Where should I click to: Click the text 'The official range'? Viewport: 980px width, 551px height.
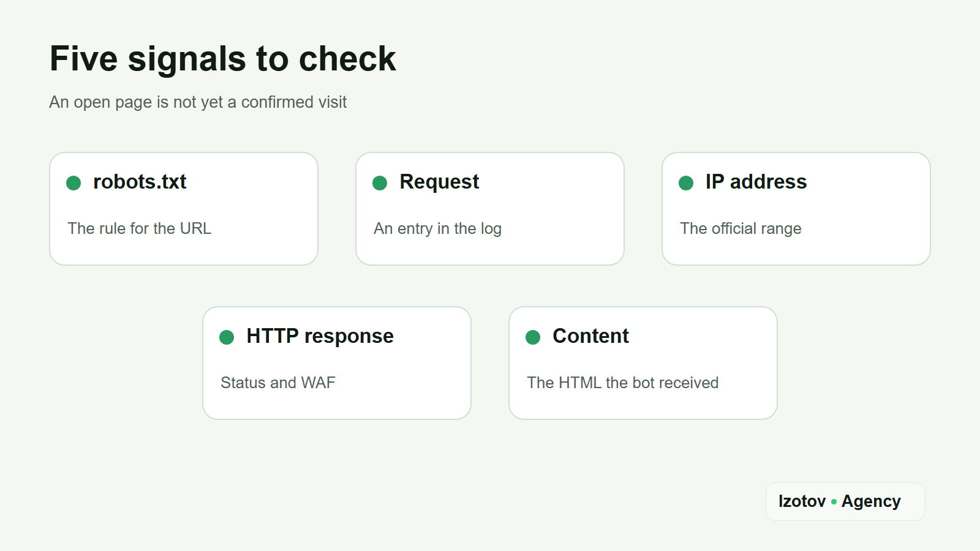(741, 228)
